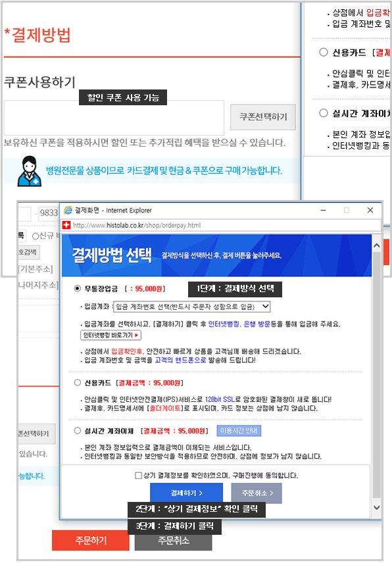The width and height of the screenshot is (392, 571).
Task: Maximize the 결제화면 popup window
Action: click(347, 210)
